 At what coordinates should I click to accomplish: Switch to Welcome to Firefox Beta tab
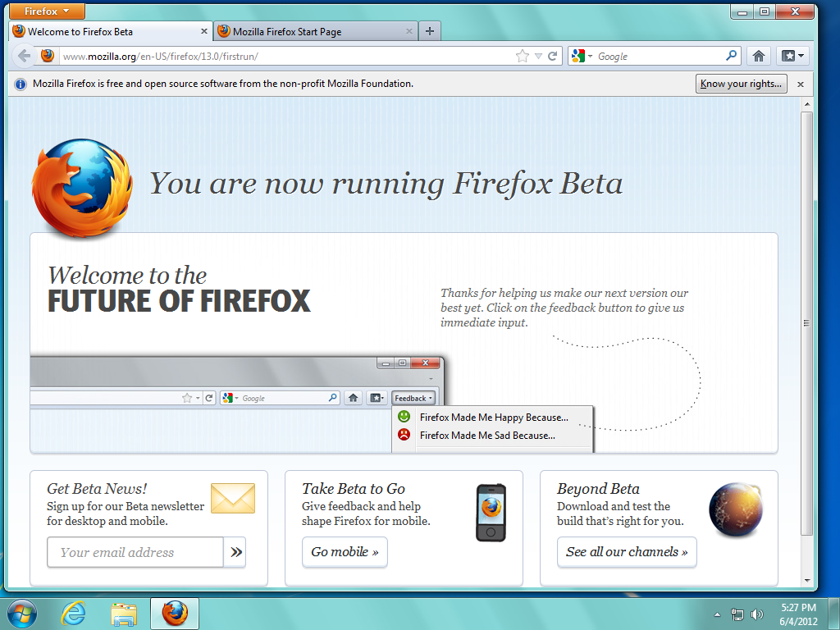[x=111, y=32]
